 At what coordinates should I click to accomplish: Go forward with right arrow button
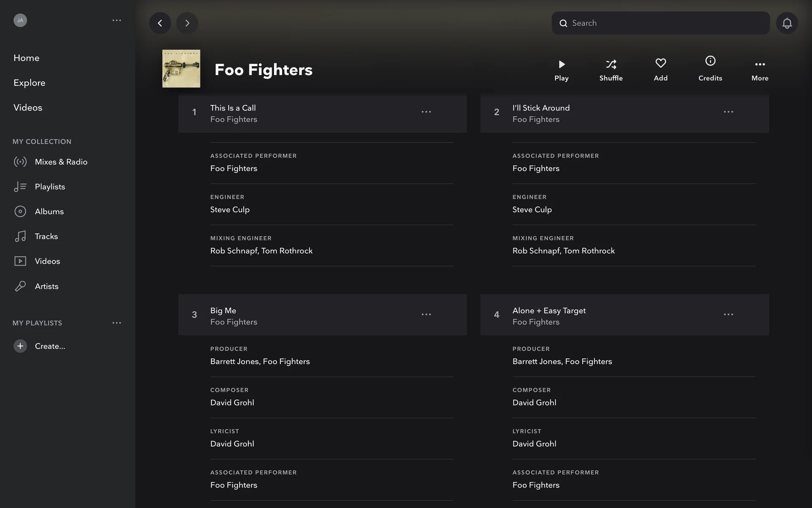(187, 23)
